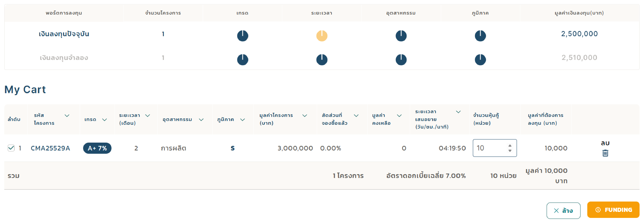Select the เงินลงทุนปัจจุบัน portfolio row
Image resolution: width=644 pixels, height=222 pixels.
tap(322, 34)
